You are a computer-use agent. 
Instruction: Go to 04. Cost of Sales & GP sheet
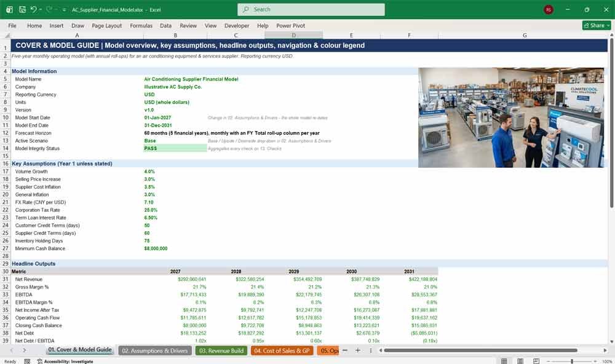pos(282,350)
